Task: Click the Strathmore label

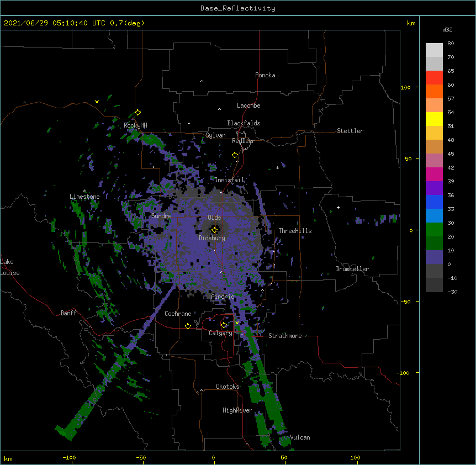Action: pyautogui.click(x=285, y=336)
